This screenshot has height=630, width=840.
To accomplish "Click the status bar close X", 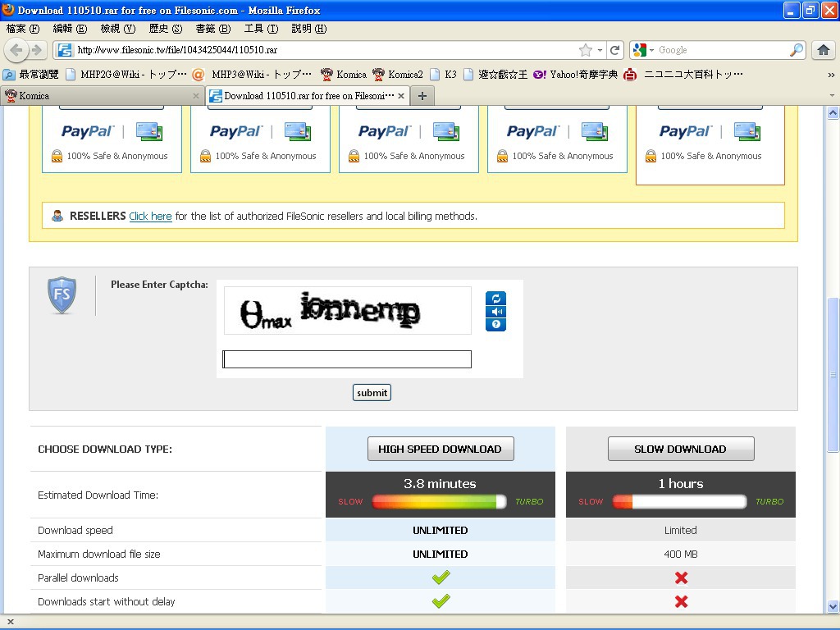I will tap(10, 622).
